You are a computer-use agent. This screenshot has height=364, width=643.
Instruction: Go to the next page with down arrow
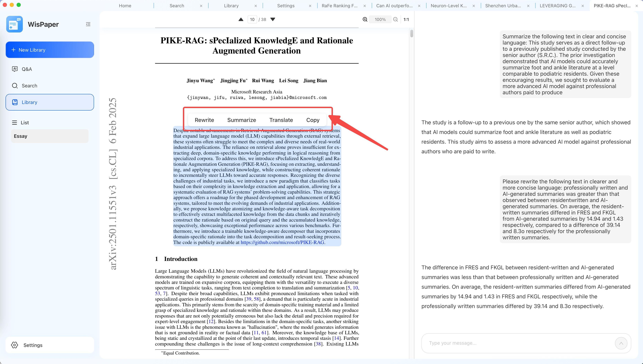coord(273,20)
